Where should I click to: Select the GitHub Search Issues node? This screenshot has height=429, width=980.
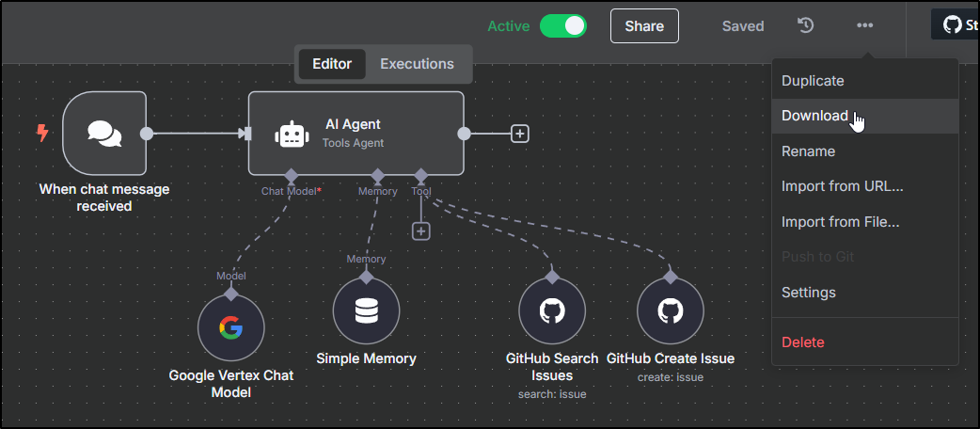pos(552,311)
